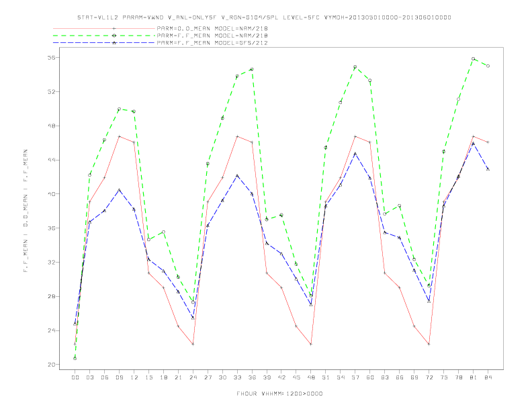
Task: Click x-axis tick label 12
Action: coord(134,377)
